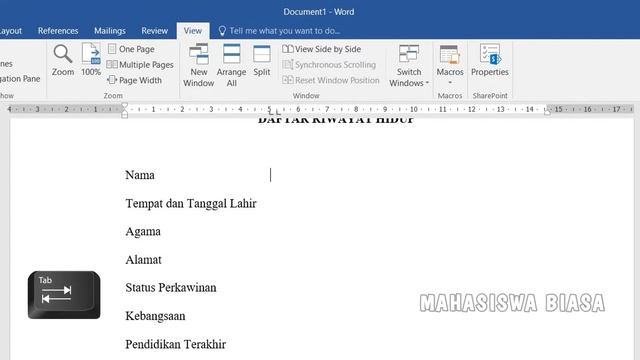This screenshot has height=360, width=640.
Task: Click the Tempat dan Tanggal Lahir text
Action: pyautogui.click(x=191, y=203)
